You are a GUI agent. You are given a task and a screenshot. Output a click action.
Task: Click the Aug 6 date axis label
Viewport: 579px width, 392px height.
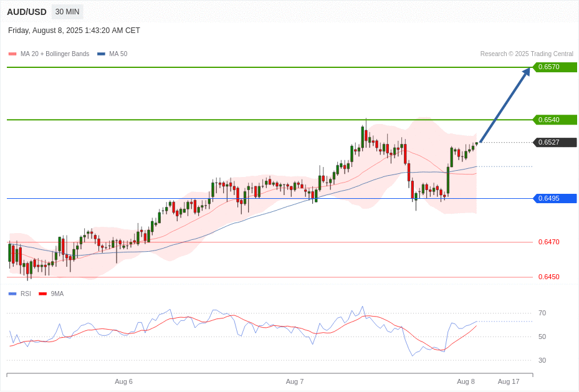pos(123,381)
